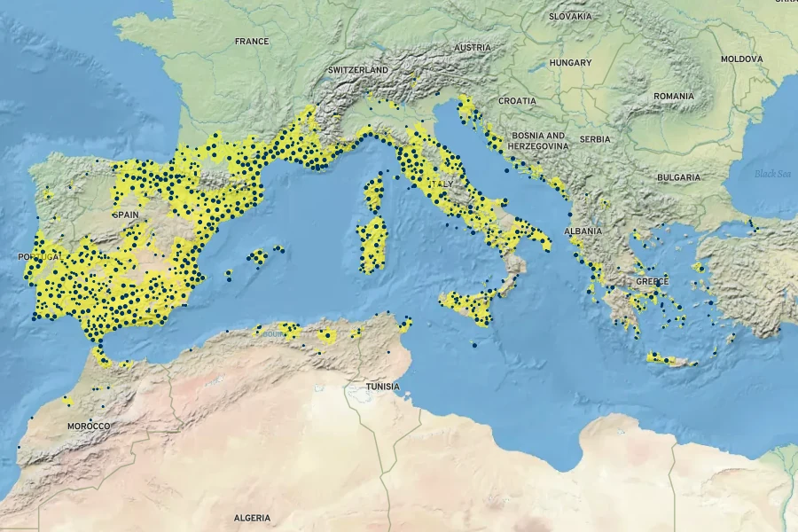Click the ROMANIA map label
798x532 pixels.
pyautogui.click(x=674, y=96)
